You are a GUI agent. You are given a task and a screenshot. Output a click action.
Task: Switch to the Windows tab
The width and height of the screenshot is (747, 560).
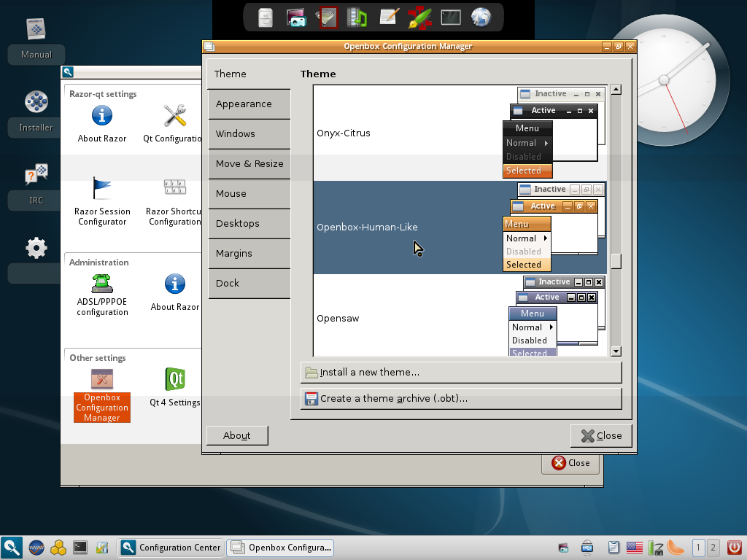249,134
